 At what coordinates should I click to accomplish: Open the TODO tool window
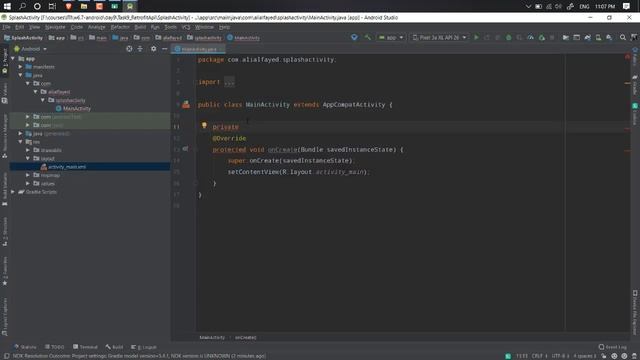point(55,347)
